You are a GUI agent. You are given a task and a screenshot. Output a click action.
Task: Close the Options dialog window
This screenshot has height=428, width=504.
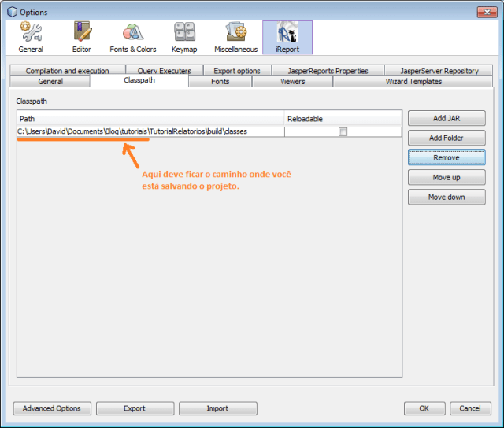(x=485, y=12)
